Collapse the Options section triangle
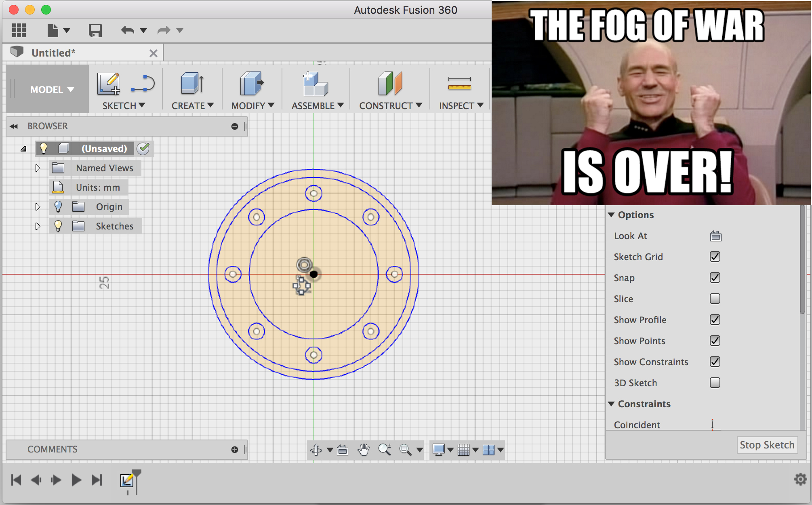 coord(611,215)
